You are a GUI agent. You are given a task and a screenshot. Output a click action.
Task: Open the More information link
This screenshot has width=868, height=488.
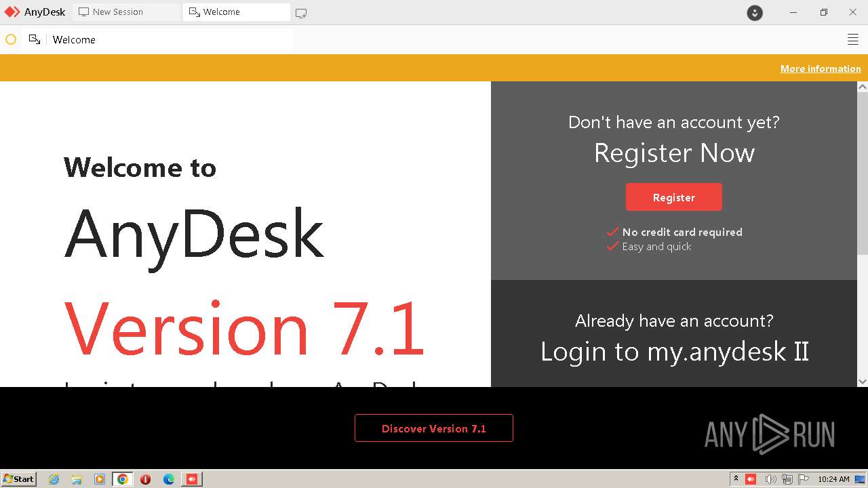[821, 68]
